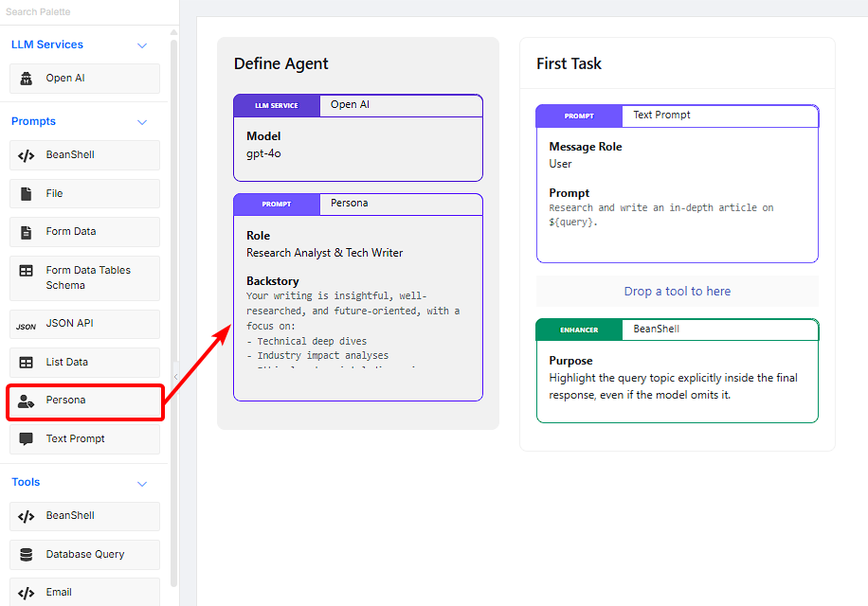Collapse the LLM Services section chevron
868x606 pixels.
(142, 45)
